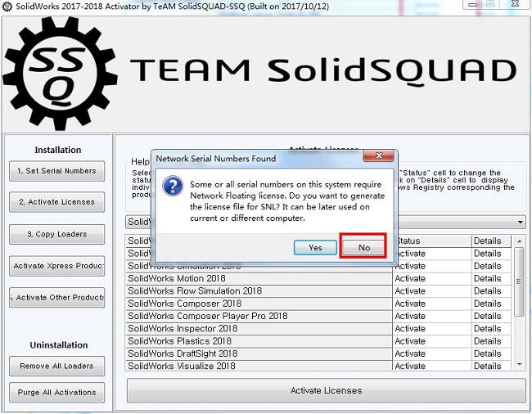
Task: Select SolidWorks Composer Player Pro 2018 row
Action: point(259,317)
